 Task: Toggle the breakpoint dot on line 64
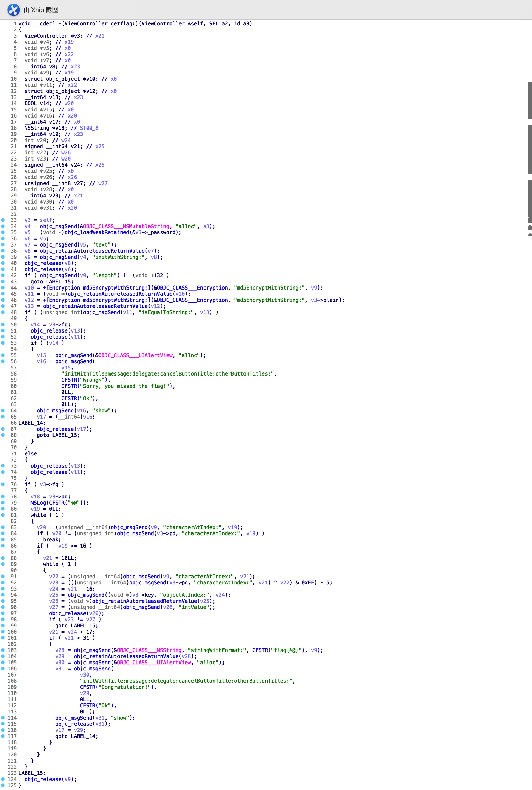click(3, 410)
